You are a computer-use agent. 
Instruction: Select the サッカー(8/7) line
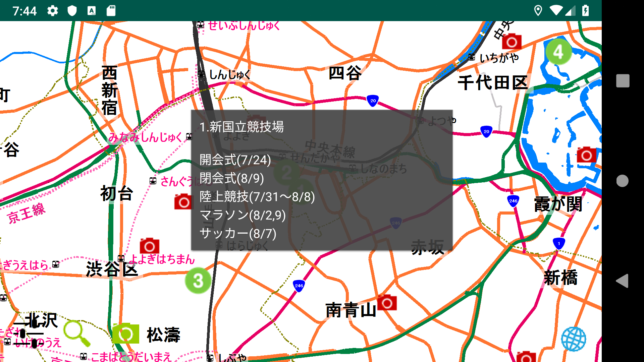(x=238, y=233)
